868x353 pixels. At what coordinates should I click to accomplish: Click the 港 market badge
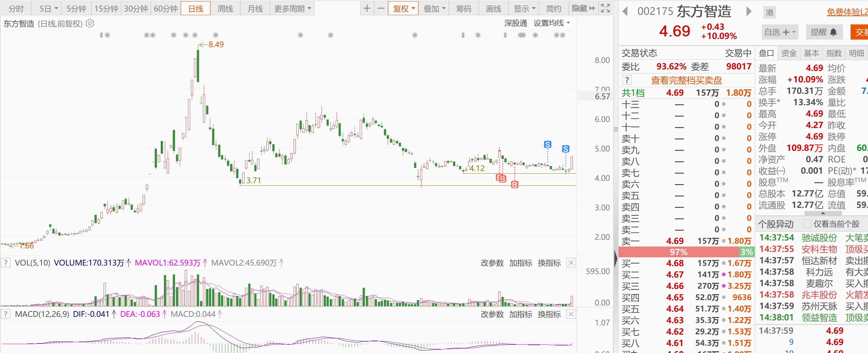click(x=769, y=13)
